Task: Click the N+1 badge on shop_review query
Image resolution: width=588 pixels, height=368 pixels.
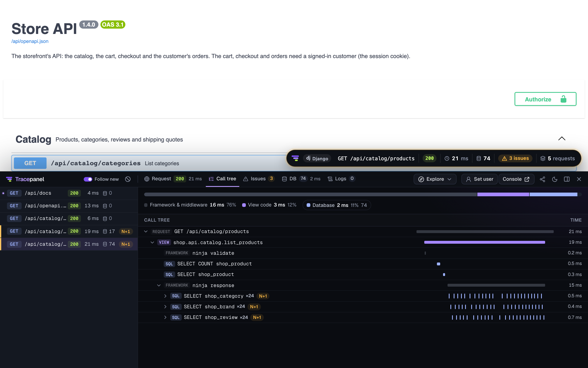Action: click(x=257, y=317)
